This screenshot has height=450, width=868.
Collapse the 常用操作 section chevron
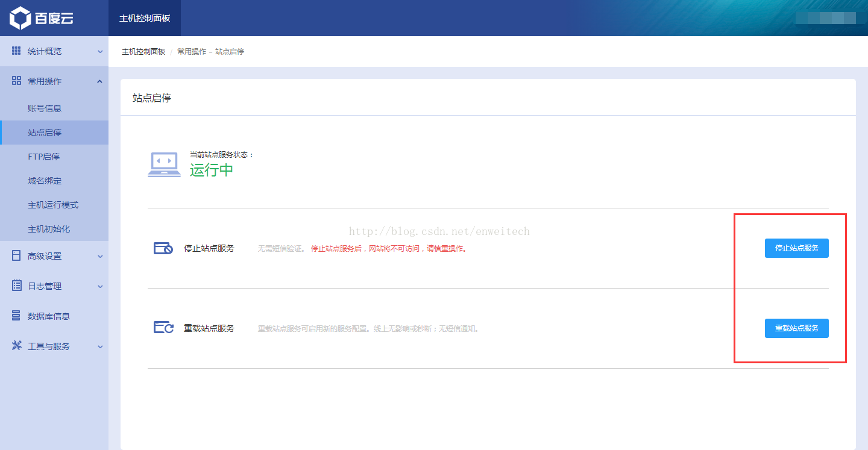point(100,81)
